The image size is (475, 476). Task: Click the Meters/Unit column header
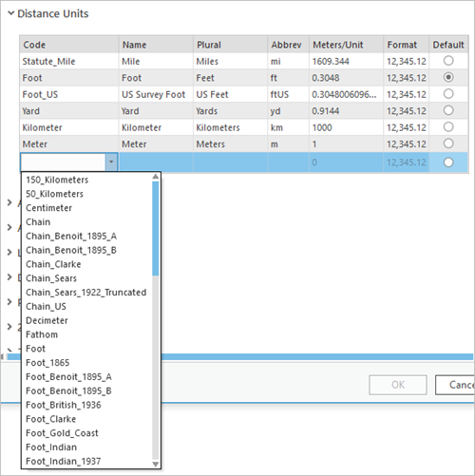click(346, 45)
